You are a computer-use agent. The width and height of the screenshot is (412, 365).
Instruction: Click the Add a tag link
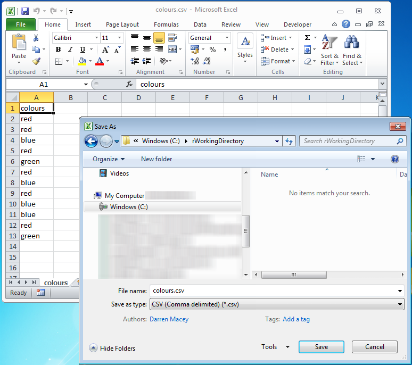296,319
